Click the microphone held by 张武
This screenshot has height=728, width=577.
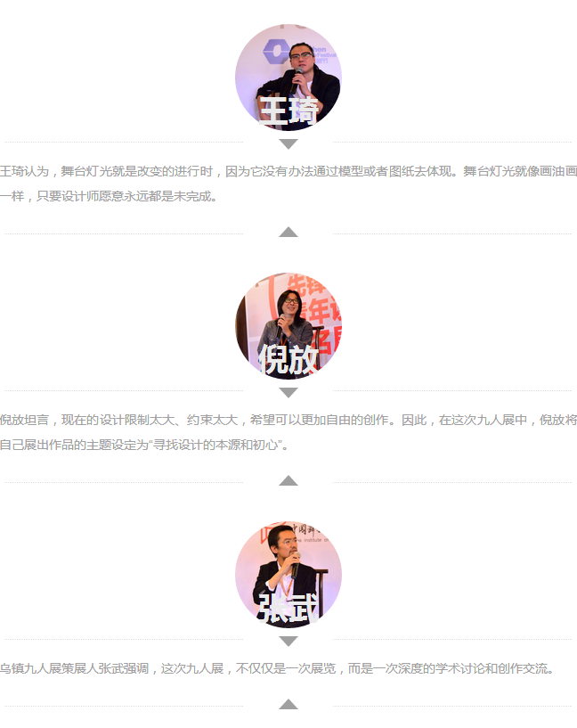point(295,566)
